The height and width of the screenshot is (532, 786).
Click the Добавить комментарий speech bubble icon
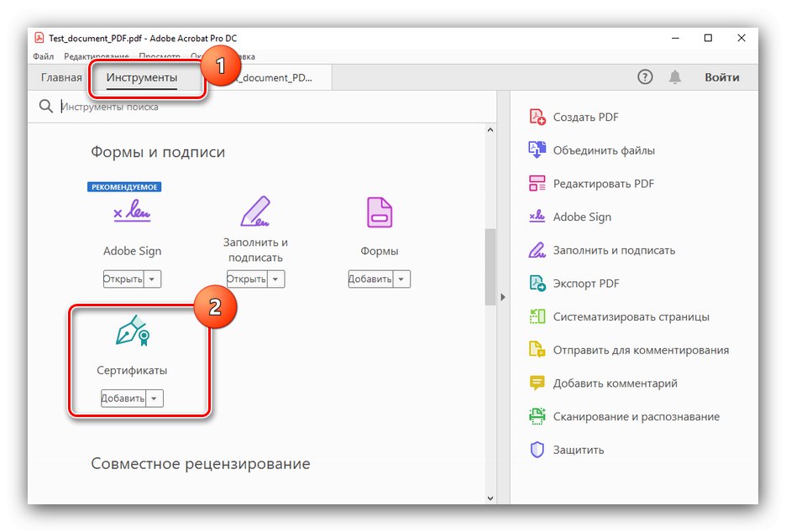[x=537, y=383]
